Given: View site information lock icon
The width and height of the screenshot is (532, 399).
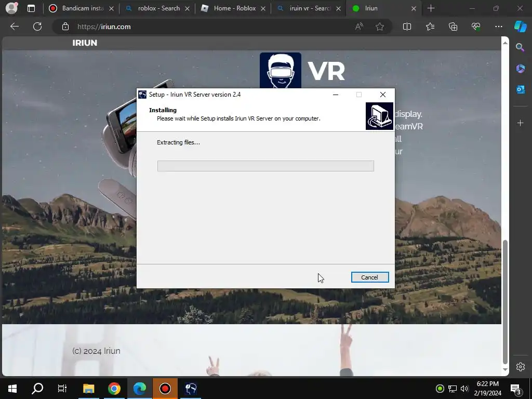Looking at the screenshot, I should click(x=65, y=26).
